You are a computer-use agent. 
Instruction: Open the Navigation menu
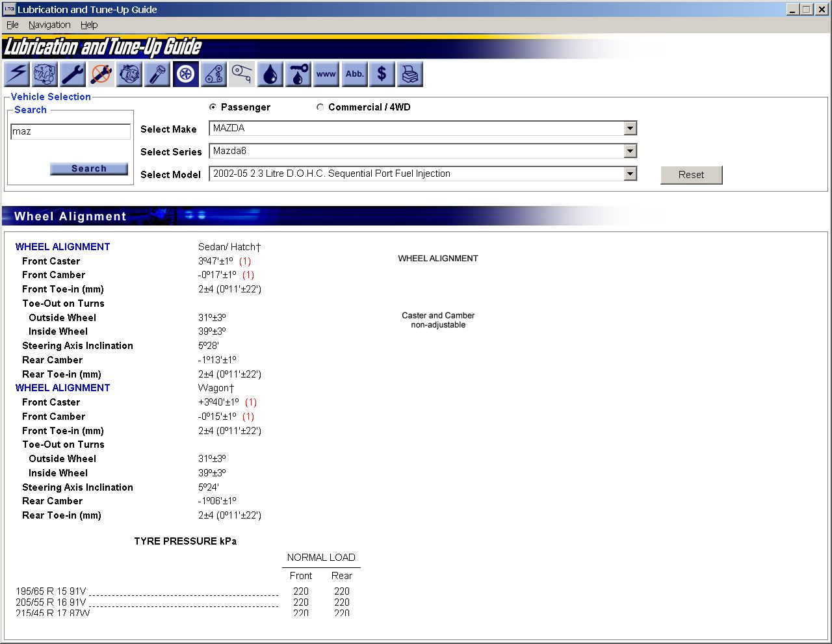point(49,25)
